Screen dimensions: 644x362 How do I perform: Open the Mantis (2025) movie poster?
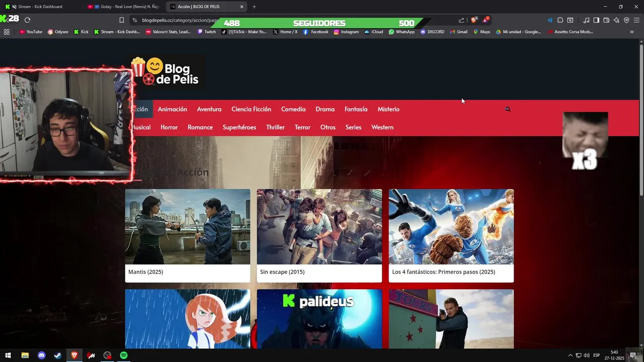coord(188,227)
